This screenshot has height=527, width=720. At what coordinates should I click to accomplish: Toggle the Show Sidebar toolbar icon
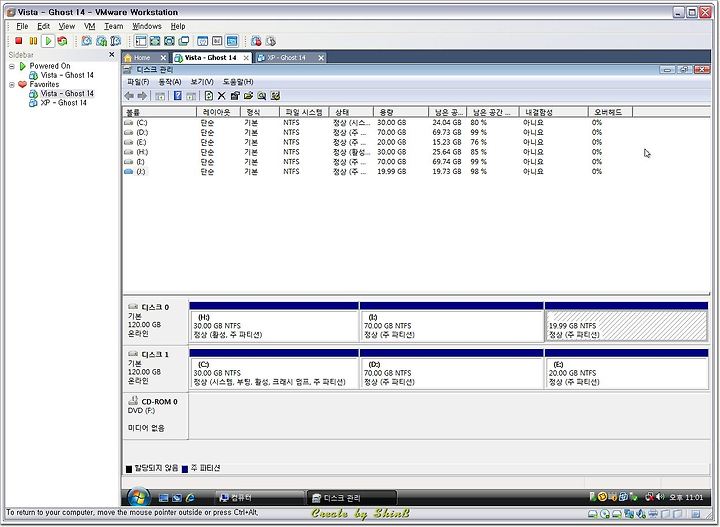coord(141,41)
